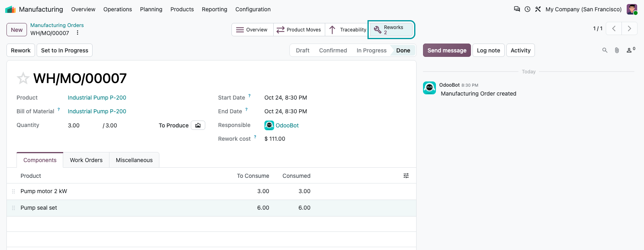Open the To Produce forecast chart icon

pos(198,125)
